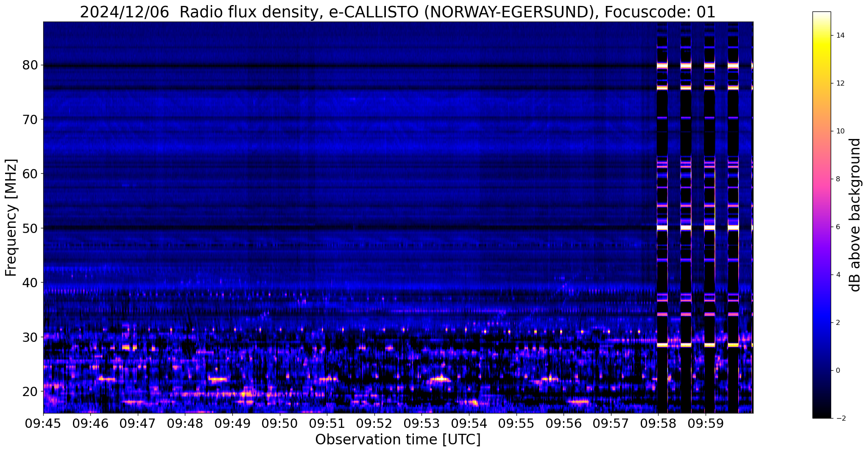This screenshot has height=452, width=868.
Task: Click the 'Frequency [MHz]' axis label
Action: pos(11,218)
